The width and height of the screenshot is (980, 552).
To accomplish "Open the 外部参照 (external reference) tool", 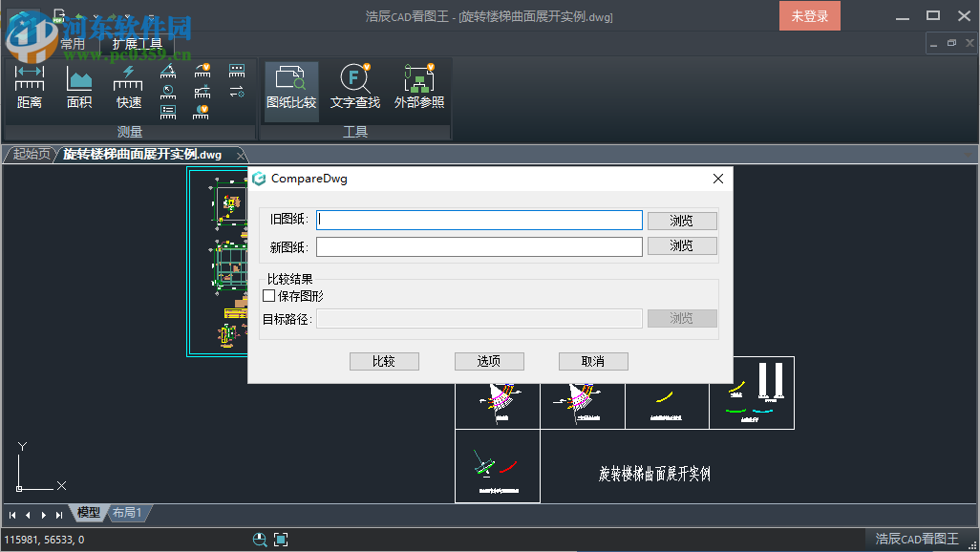I will 418,86.
